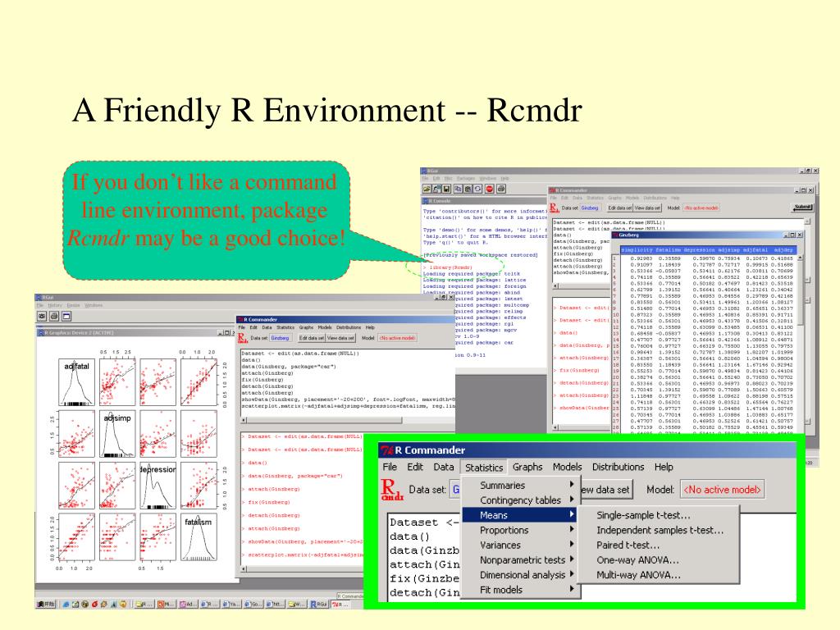Click the RGui taskbar button

coord(318,605)
